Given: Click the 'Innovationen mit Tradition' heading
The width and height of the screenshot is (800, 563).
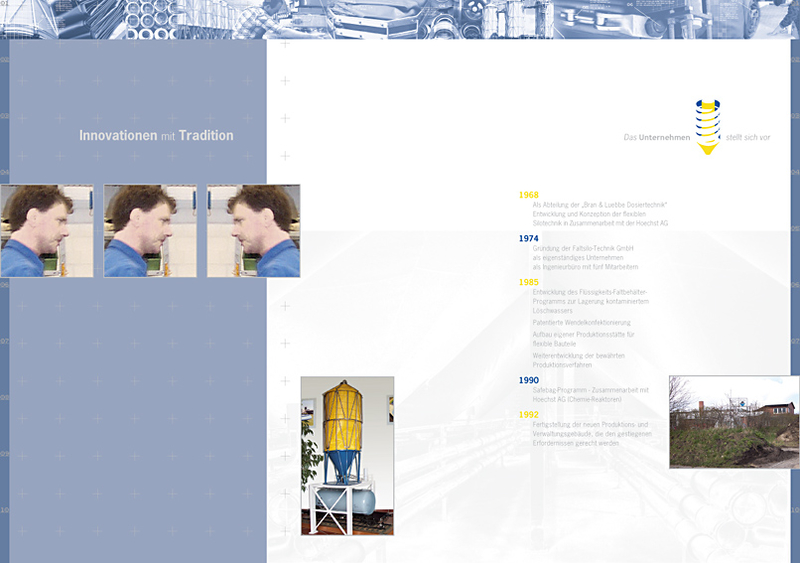Looking at the screenshot, I should 156,136.
